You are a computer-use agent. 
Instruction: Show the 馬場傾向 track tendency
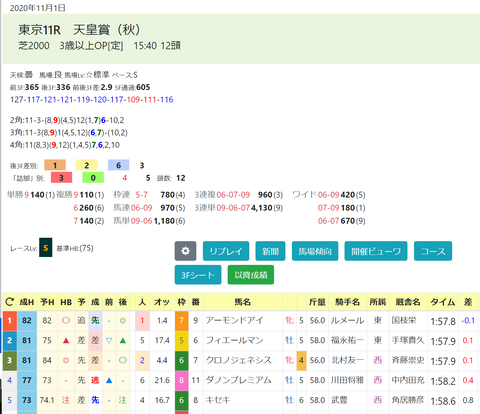(x=315, y=251)
